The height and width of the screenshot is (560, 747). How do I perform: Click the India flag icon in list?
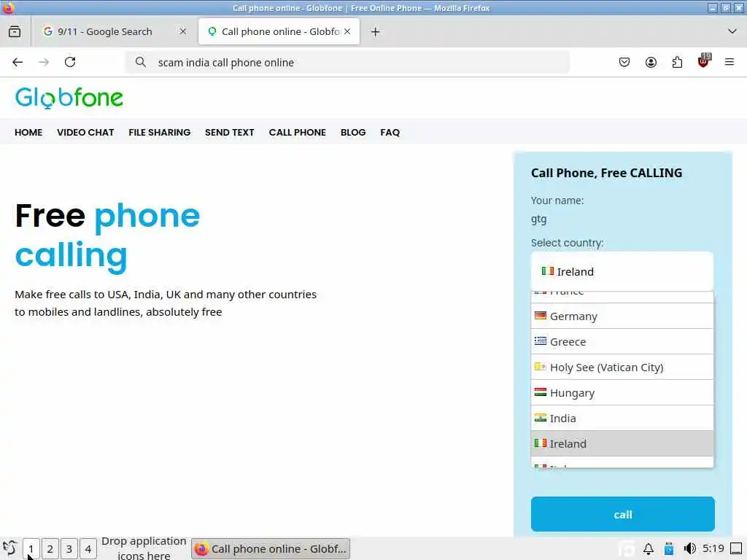pyautogui.click(x=541, y=418)
